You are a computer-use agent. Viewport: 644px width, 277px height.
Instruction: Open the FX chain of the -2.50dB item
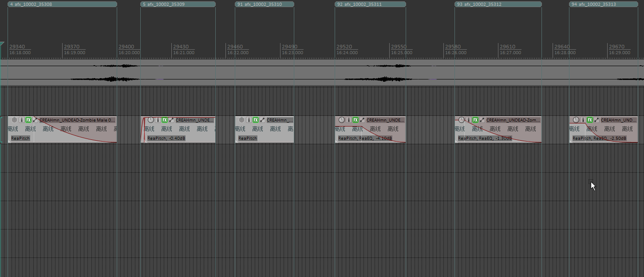click(590, 120)
